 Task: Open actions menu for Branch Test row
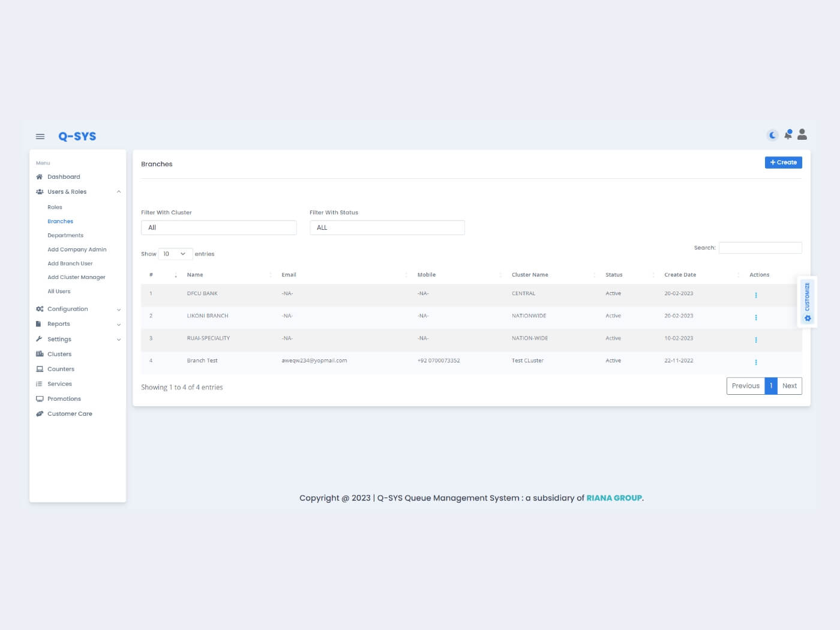click(x=755, y=362)
